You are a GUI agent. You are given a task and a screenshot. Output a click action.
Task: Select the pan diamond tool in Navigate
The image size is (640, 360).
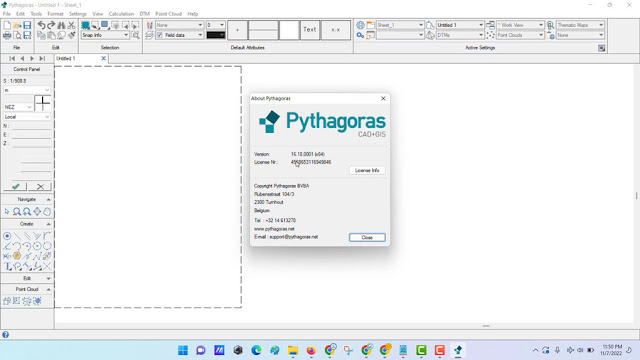click(37, 211)
